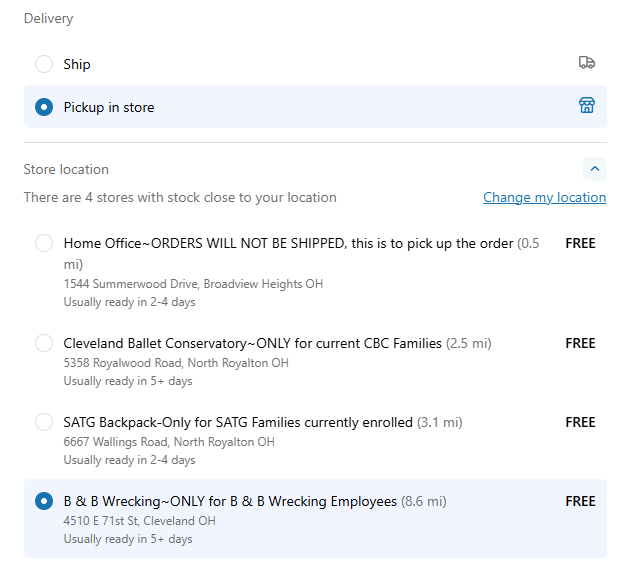Viewport: 618px width, 561px height.
Task: Click the Store location heading
Action: pos(66,169)
